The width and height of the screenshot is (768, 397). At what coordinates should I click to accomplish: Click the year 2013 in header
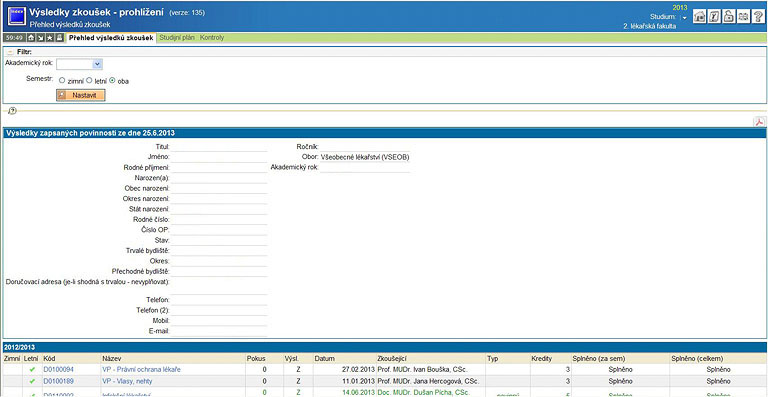[x=679, y=7]
